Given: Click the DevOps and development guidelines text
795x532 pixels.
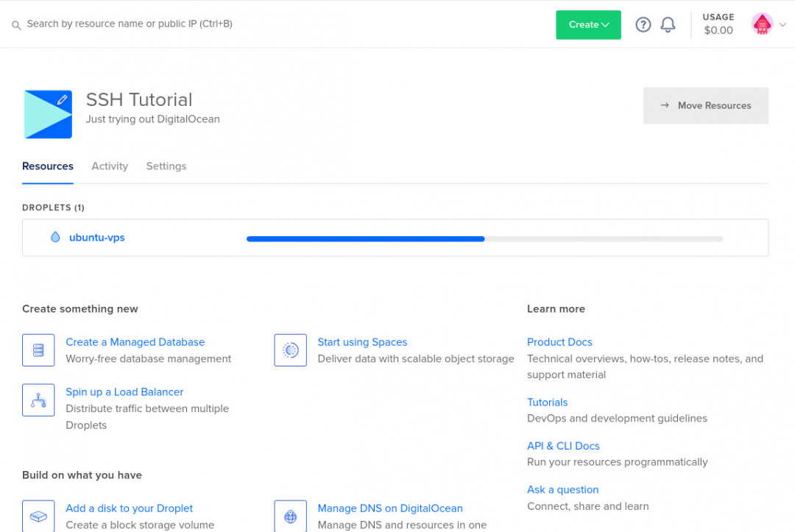Looking at the screenshot, I should (617, 419).
